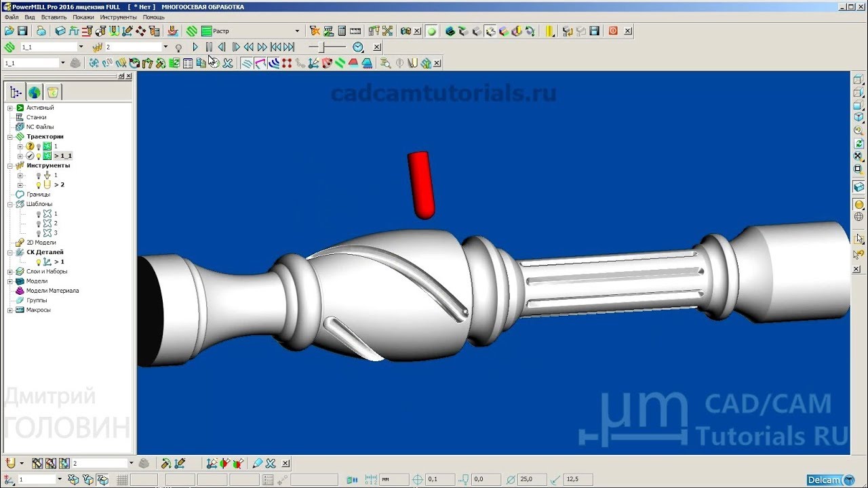Screen dimensions: 868x488
Task: Switch to the globe browser tab
Action: pos(34,92)
